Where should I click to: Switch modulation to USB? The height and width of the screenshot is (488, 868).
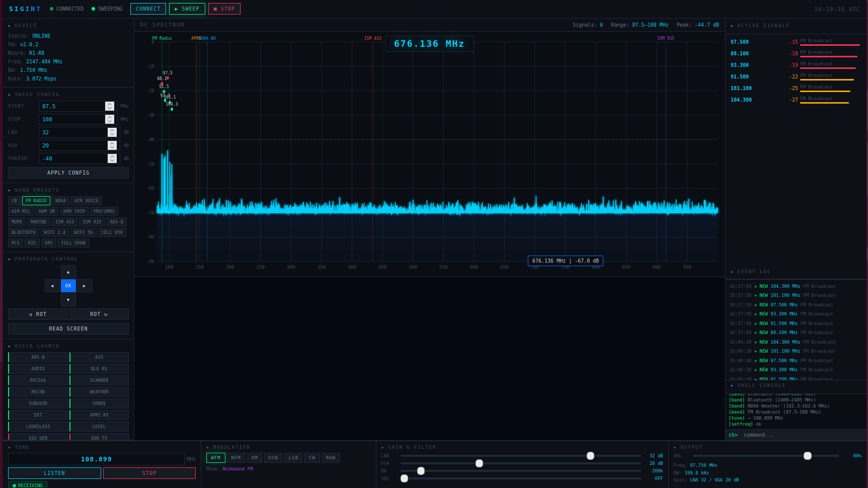pos(273,458)
